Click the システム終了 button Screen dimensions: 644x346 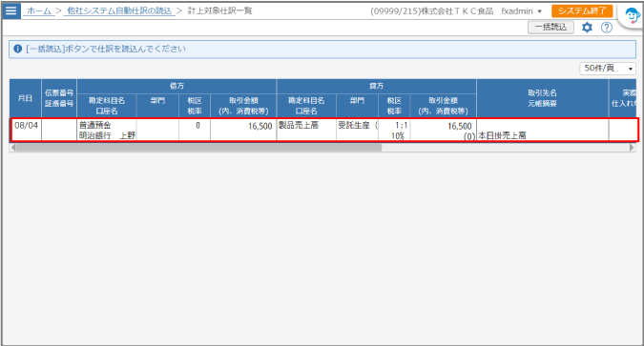(x=582, y=11)
